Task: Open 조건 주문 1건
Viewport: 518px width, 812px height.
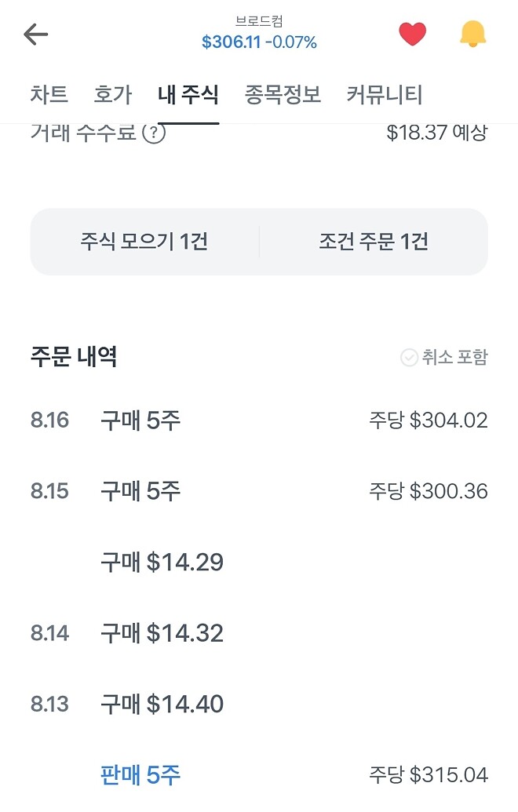Action: (x=374, y=242)
